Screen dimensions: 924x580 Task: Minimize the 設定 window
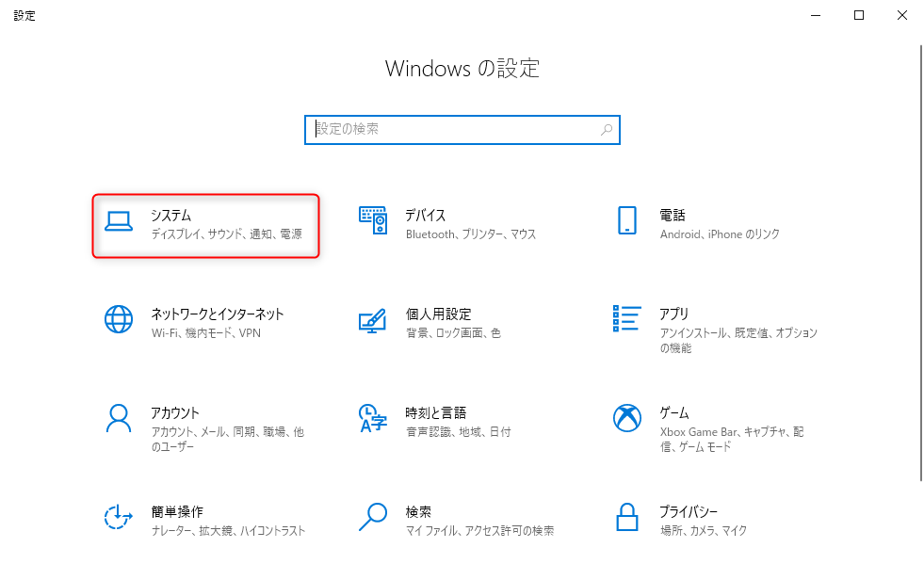(816, 15)
